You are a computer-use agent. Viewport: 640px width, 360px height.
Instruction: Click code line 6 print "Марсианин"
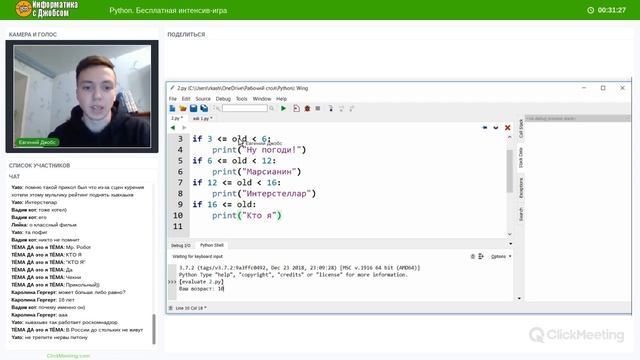[x=256, y=172]
